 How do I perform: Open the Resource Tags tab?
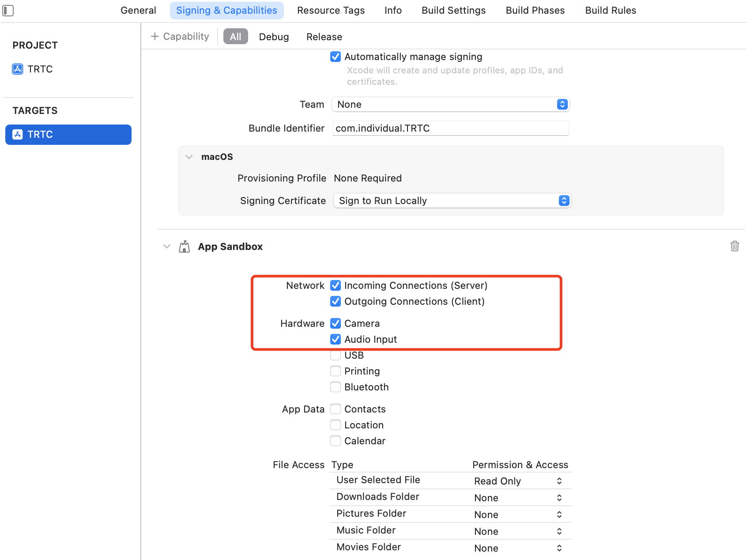(331, 10)
